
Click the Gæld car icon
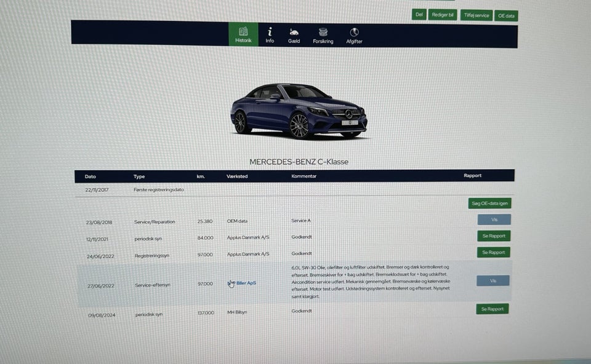tap(294, 31)
